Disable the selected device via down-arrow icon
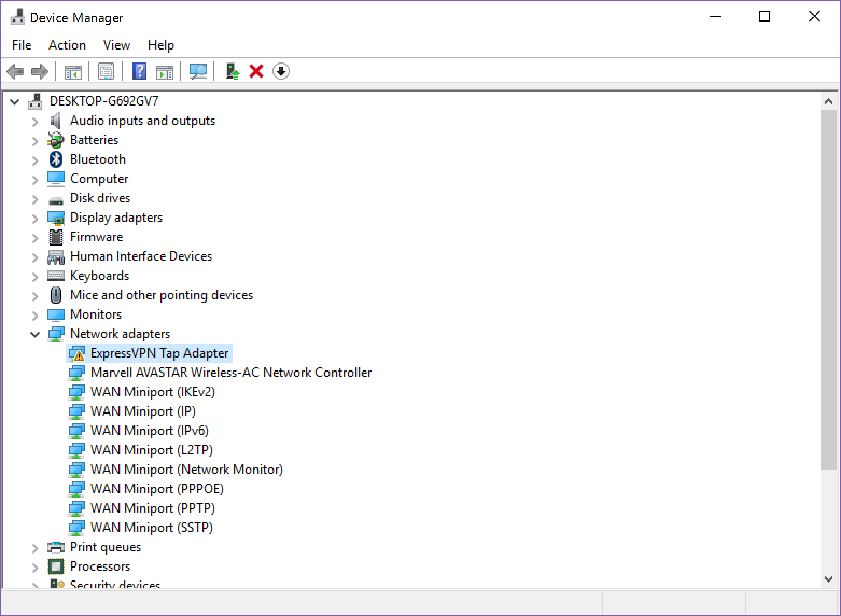The height and width of the screenshot is (616, 841). tap(281, 71)
